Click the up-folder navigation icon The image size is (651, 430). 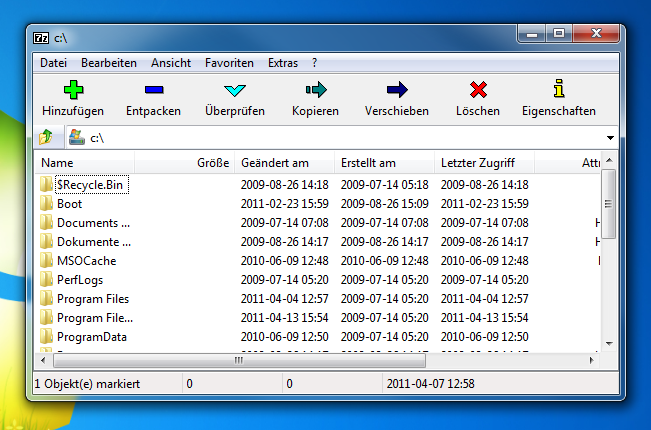coord(46,137)
